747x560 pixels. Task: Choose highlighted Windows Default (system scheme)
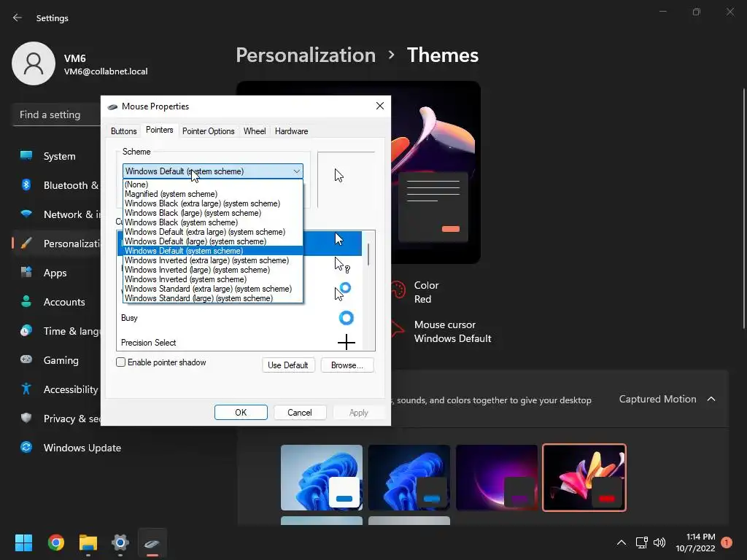[x=212, y=251]
